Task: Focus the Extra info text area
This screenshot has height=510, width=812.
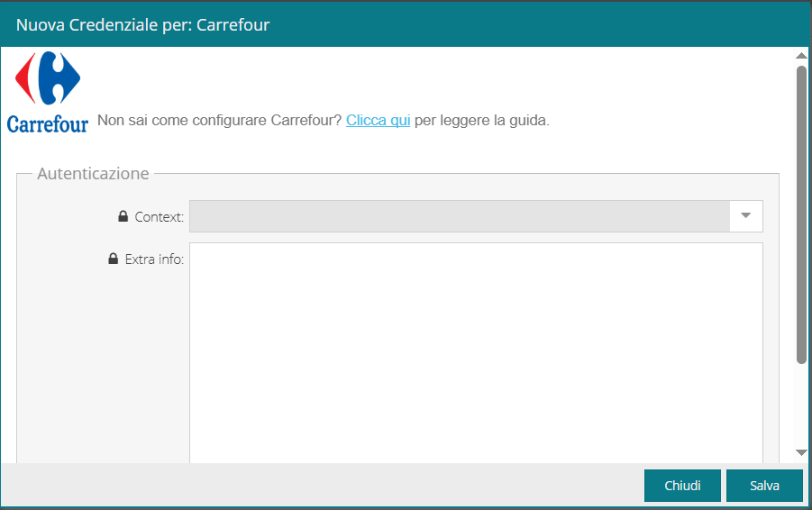Action: point(476,352)
